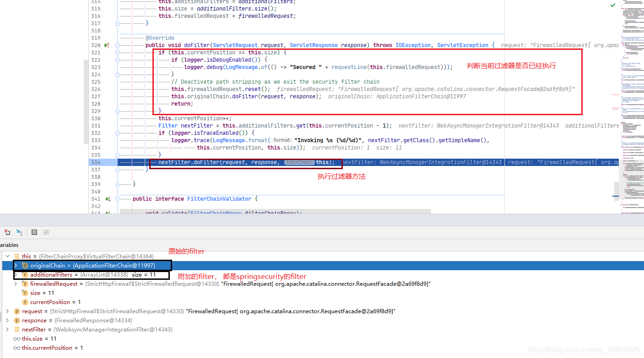This screenshot has width=644, height=358.
Task: Click the parameter icon beside response variable
Action: coord(17,321)
